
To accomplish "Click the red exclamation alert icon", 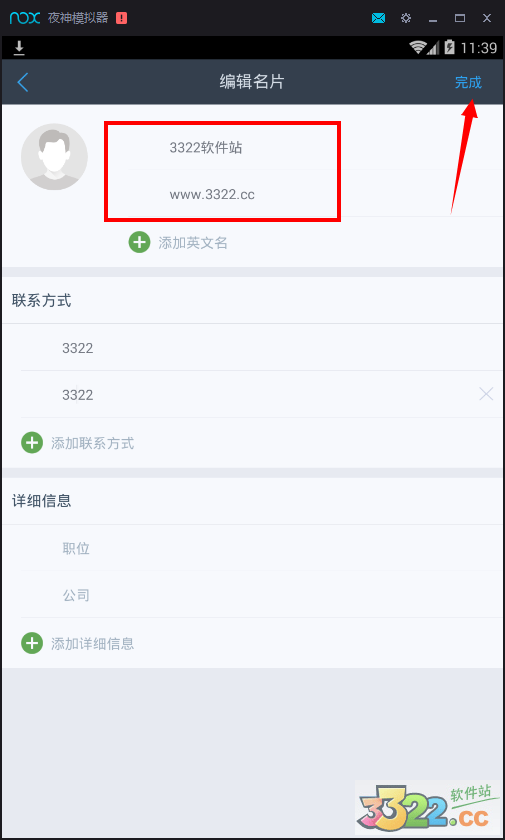I will tap(122, 18).
